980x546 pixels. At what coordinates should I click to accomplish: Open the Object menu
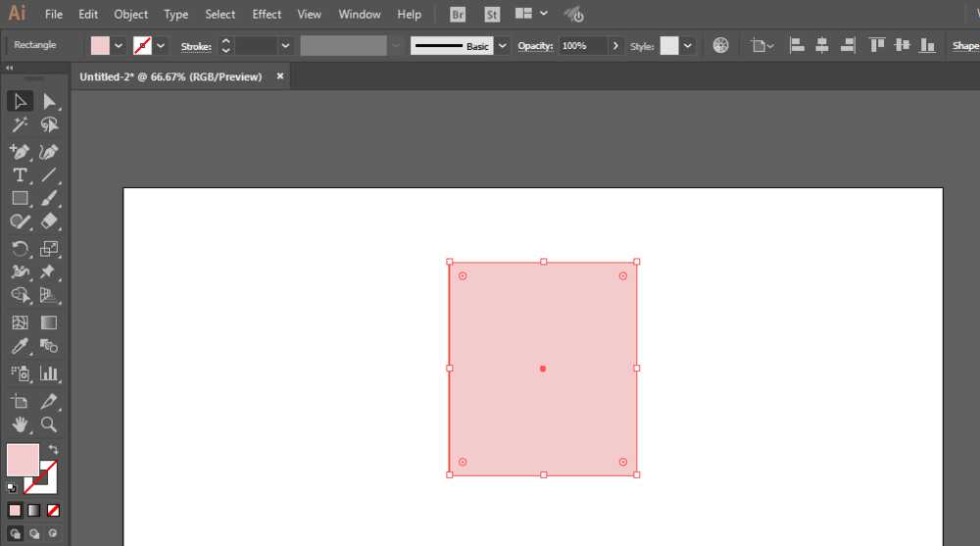coord(130,14)
